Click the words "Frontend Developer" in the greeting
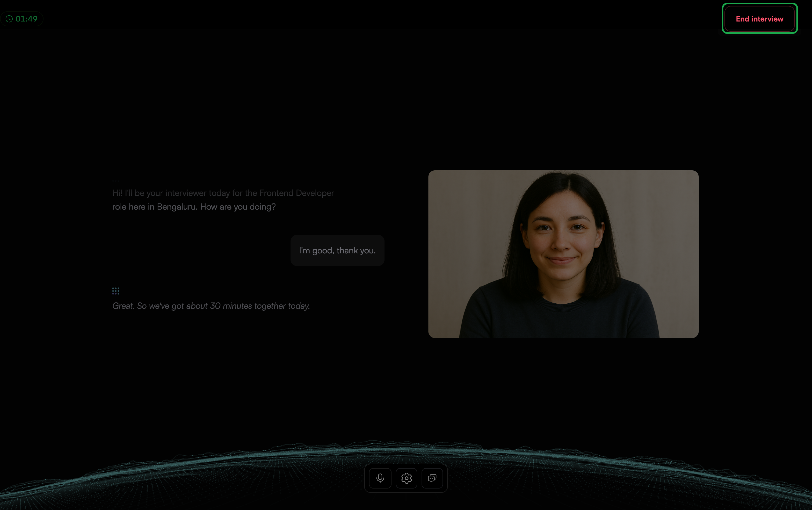Screen dimensions: 812x510 point(297,193)
